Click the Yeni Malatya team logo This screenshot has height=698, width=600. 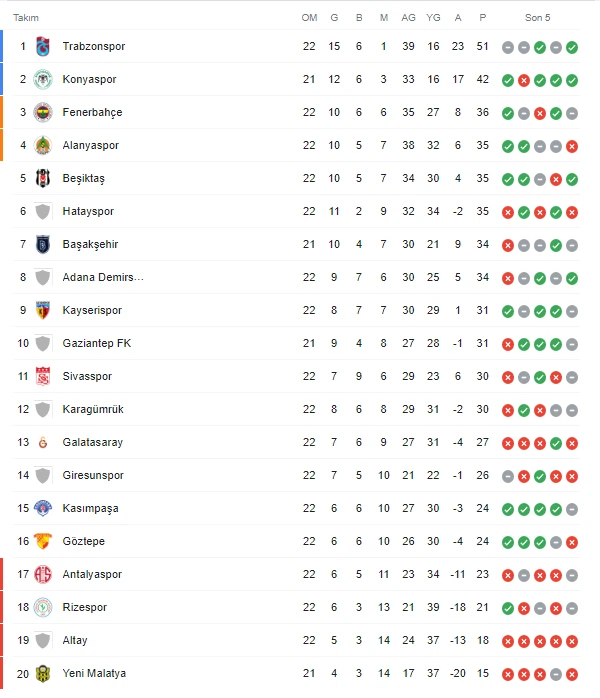(x=42, y=674)
